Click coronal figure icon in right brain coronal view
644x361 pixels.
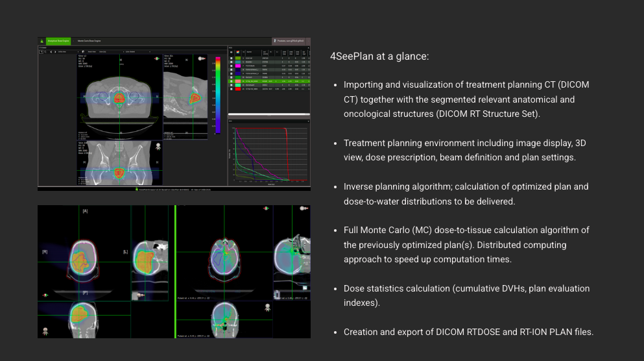point(267,307)
